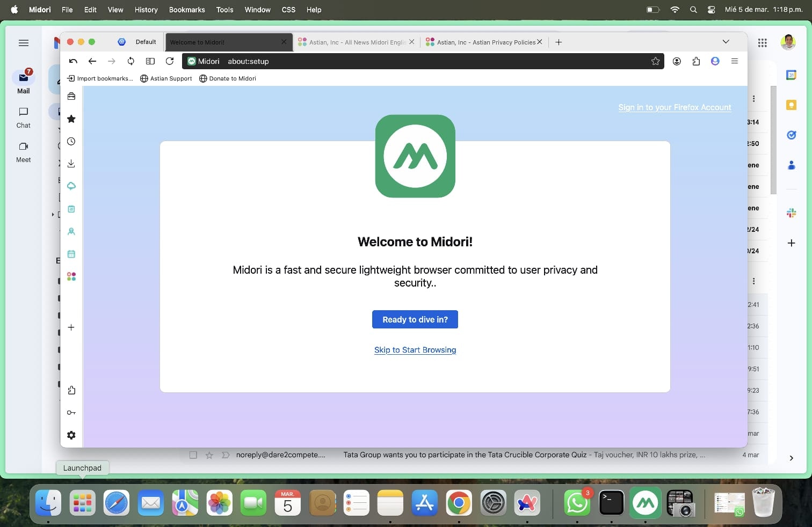
Task: Open the downloads panel in the sidebar
Action: pyautogui.click(x=71, y=164)
